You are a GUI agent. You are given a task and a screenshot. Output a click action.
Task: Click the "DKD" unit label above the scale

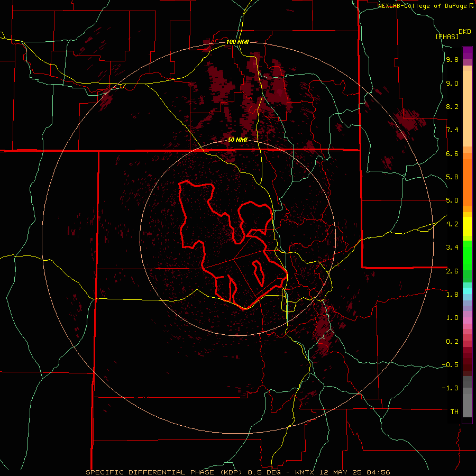pyautogui.click(x=465, y=32)
